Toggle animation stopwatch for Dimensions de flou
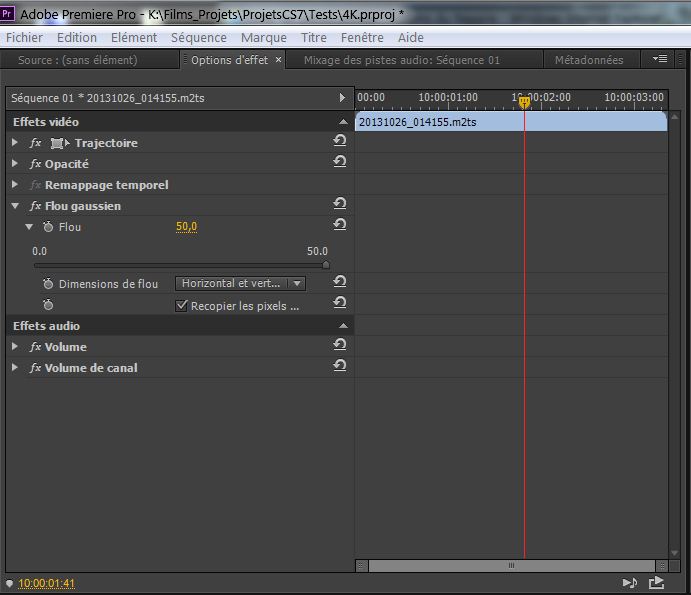The height and width of the screenshot is (595, 691). [x=48, y=283]
